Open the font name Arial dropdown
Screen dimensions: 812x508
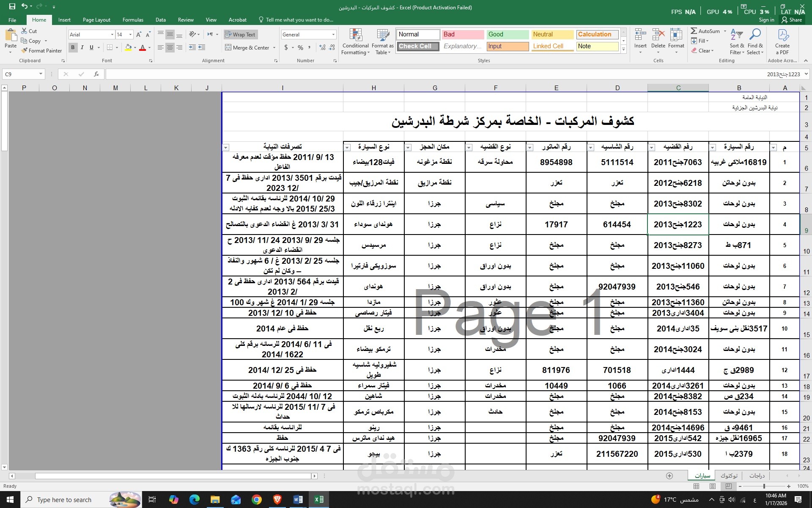click(x=112, y=35)
